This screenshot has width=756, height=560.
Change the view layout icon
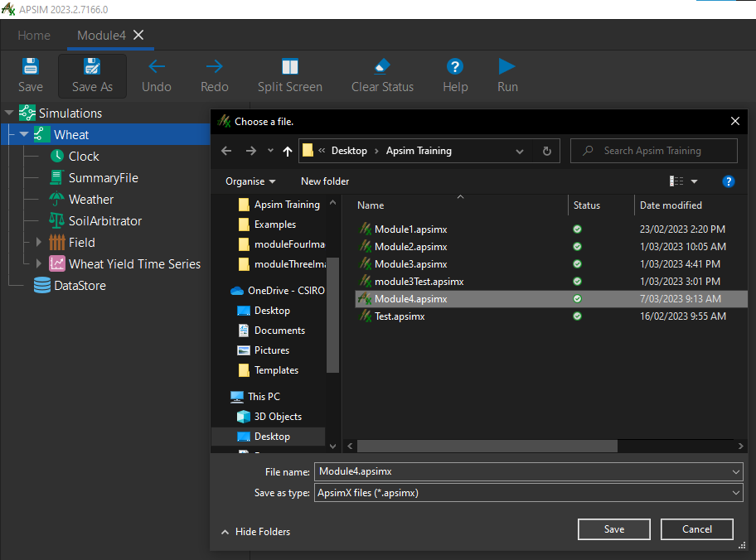point(676,181)
